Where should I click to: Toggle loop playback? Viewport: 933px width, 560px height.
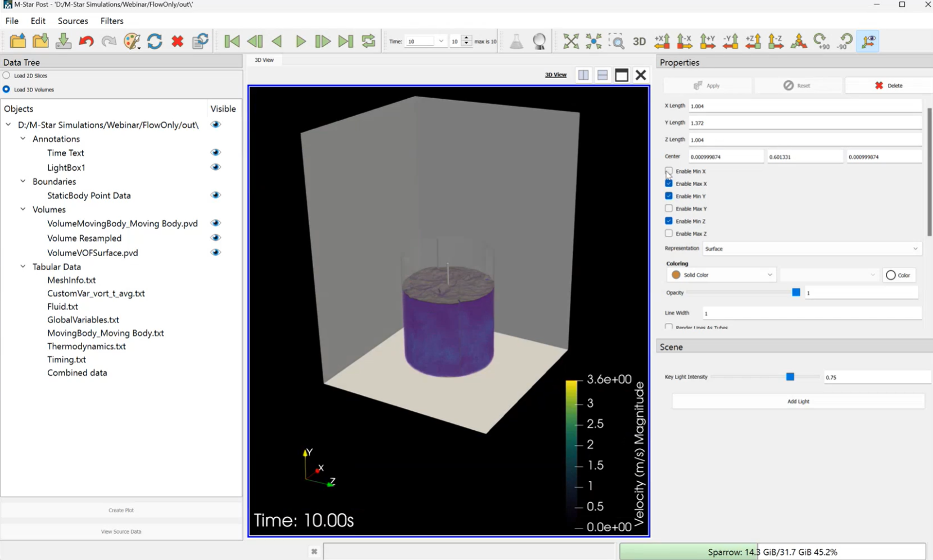[x=369, y=41]
